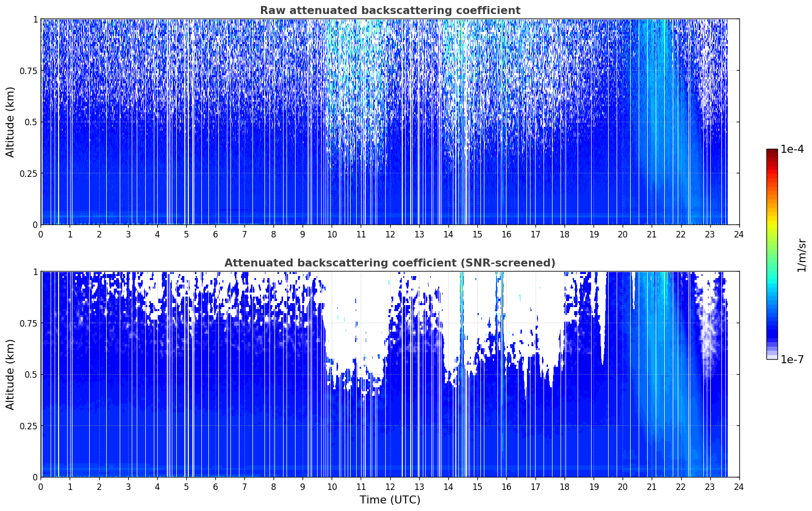Click hour tick "5" under the SNR-screened plot
Image resolution: width=812 pixels, height=511 pixels.
(x=186, y=486)
